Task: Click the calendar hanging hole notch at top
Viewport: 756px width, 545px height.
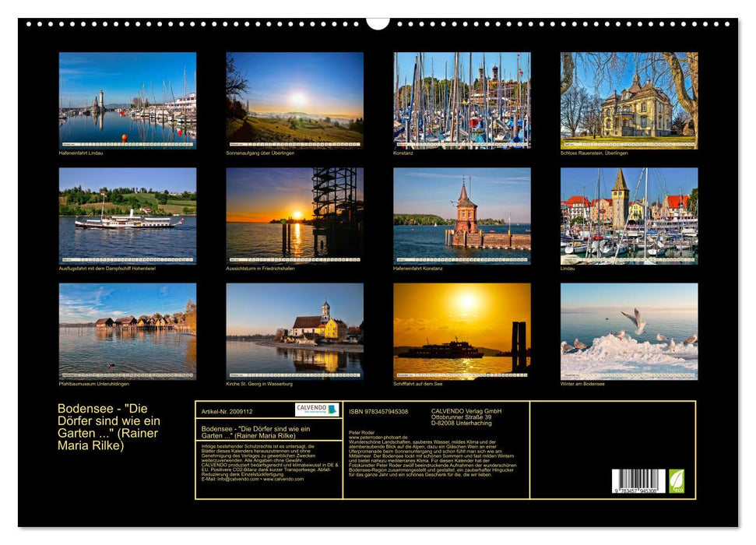Action: coord(378,23)
